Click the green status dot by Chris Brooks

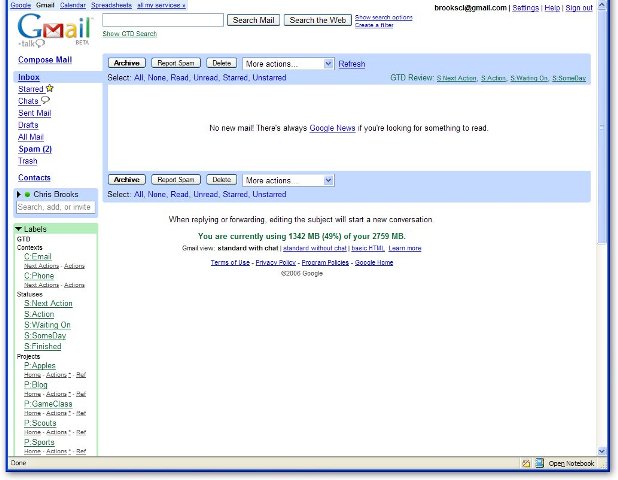pos(27,194)
